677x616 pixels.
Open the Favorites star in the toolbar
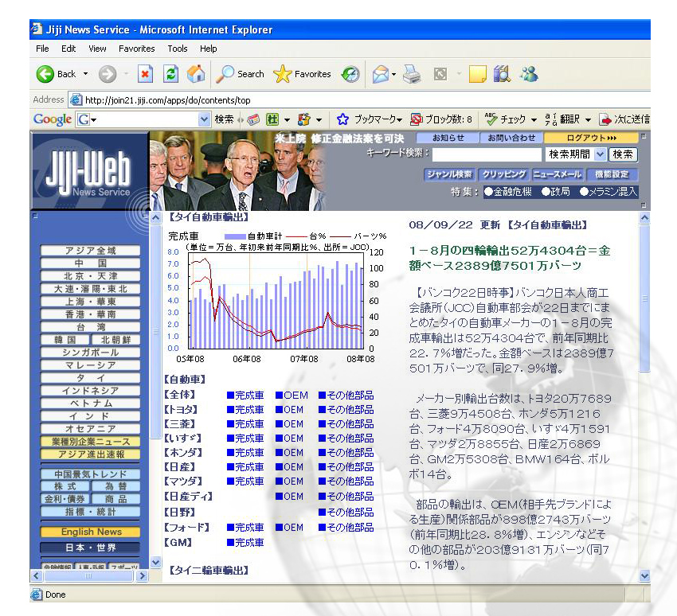click(302, 74)
